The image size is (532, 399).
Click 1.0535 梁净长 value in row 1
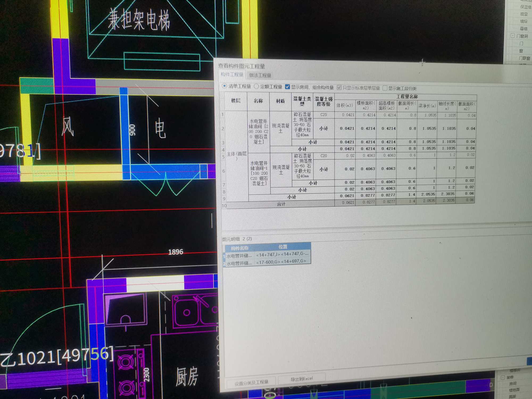pos(427,115)
